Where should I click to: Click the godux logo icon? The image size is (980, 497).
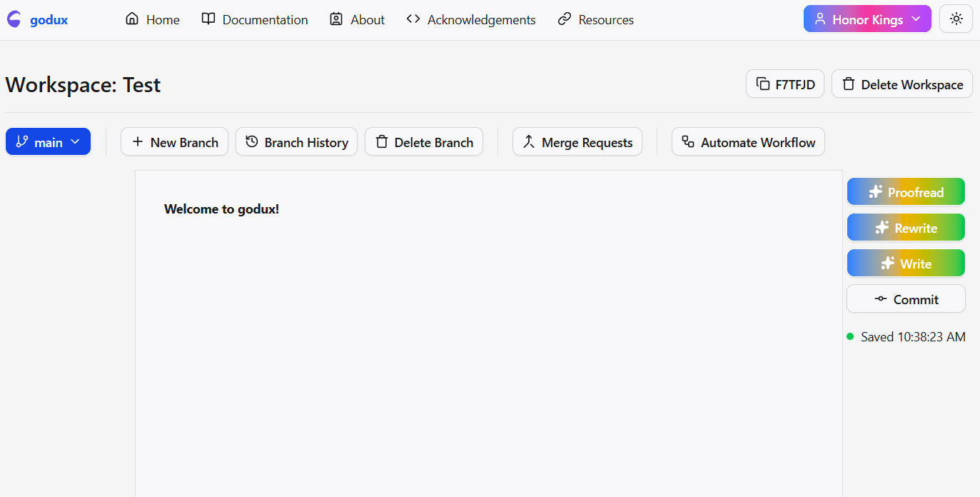pos(14,20)
